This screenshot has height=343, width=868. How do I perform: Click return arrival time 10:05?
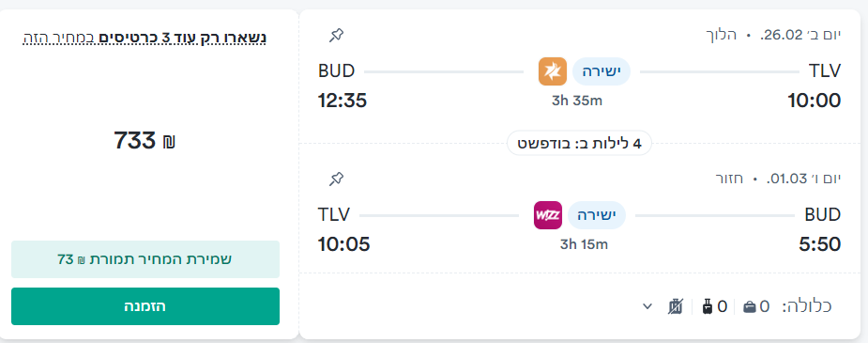343,243
